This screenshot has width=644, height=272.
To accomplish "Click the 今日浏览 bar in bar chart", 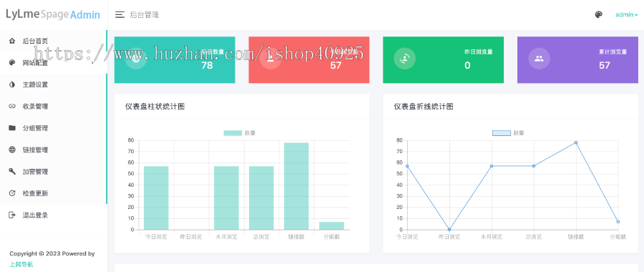I will tap(156, 198).
